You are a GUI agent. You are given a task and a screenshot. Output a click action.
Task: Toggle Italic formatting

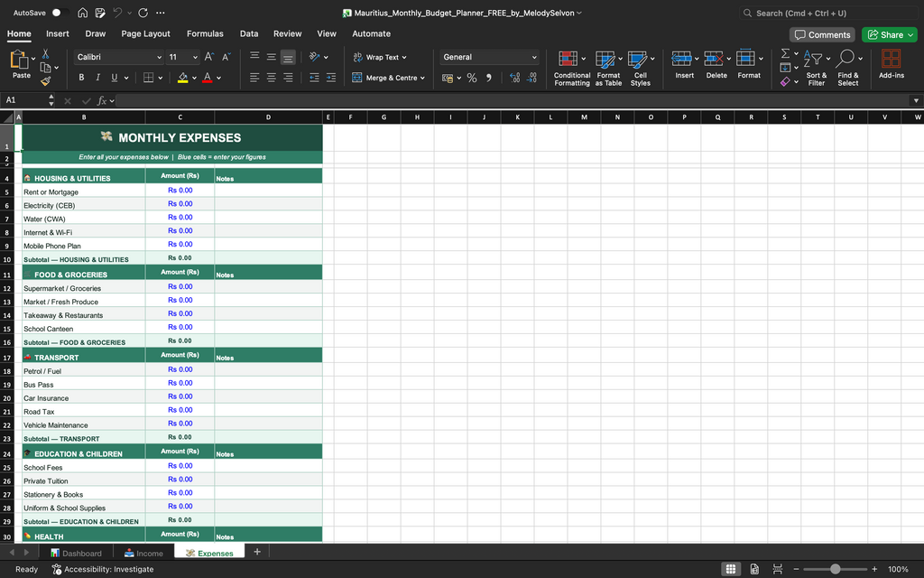[x=97, y=78]
